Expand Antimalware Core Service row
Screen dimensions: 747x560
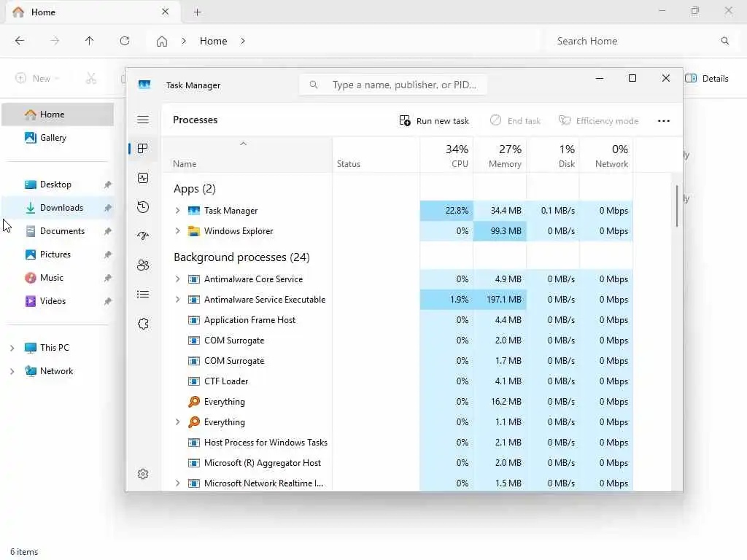178,279
